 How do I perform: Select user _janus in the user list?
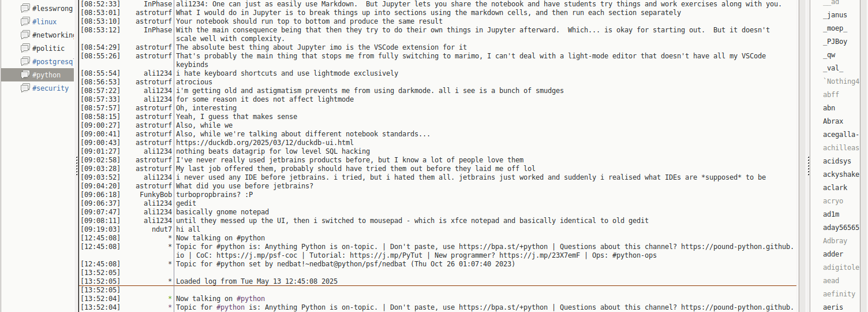(835, 15)
